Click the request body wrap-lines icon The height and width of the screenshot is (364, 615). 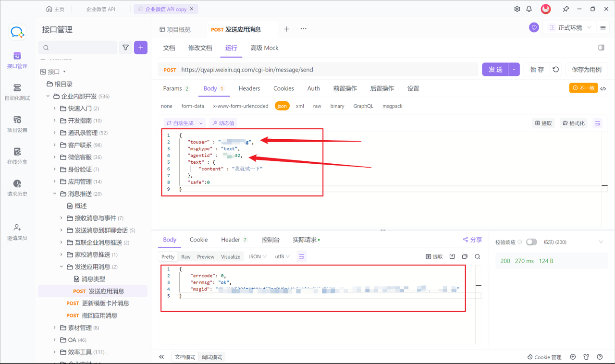(598, 123)
